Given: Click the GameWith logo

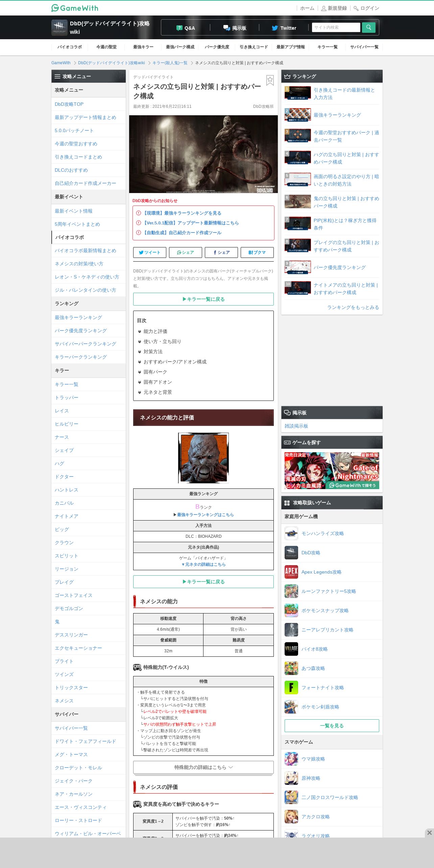Looking at the screenshot, I should 75,8.
